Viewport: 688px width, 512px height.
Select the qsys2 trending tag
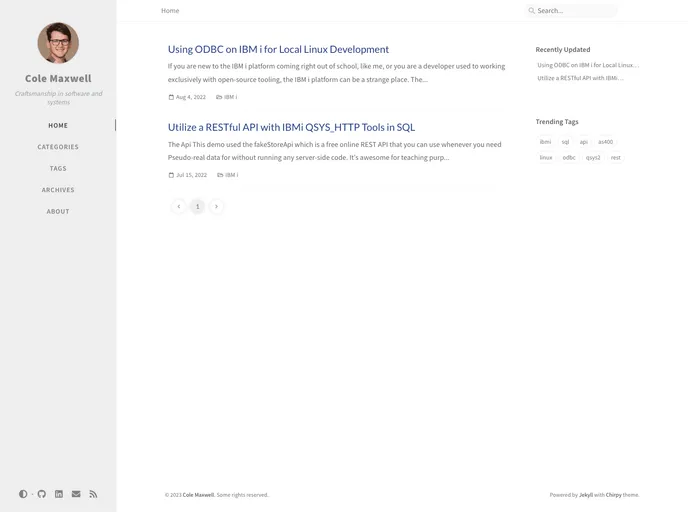(593, 157)
